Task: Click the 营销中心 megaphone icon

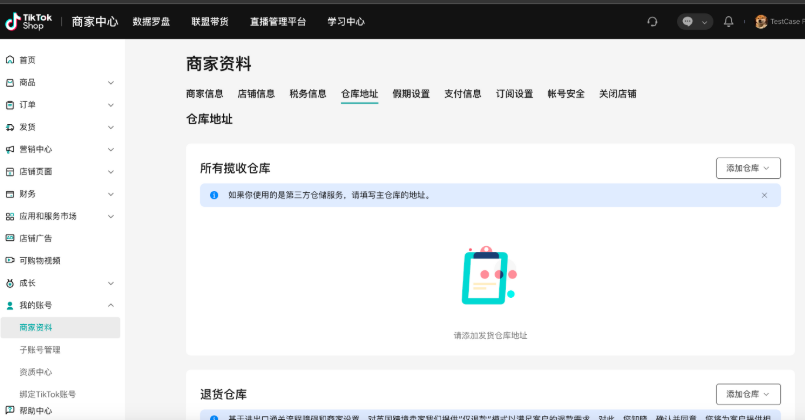Action: coord(10,149)
